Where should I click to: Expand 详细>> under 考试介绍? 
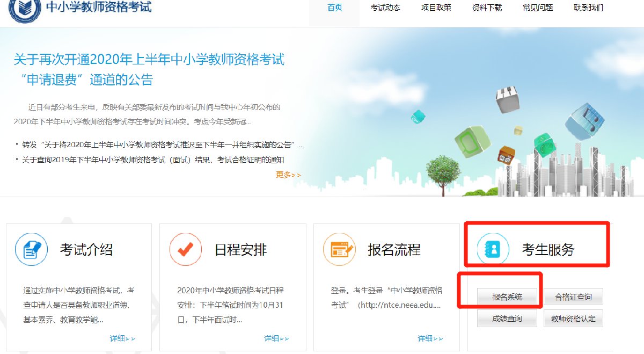coord(122,338)
